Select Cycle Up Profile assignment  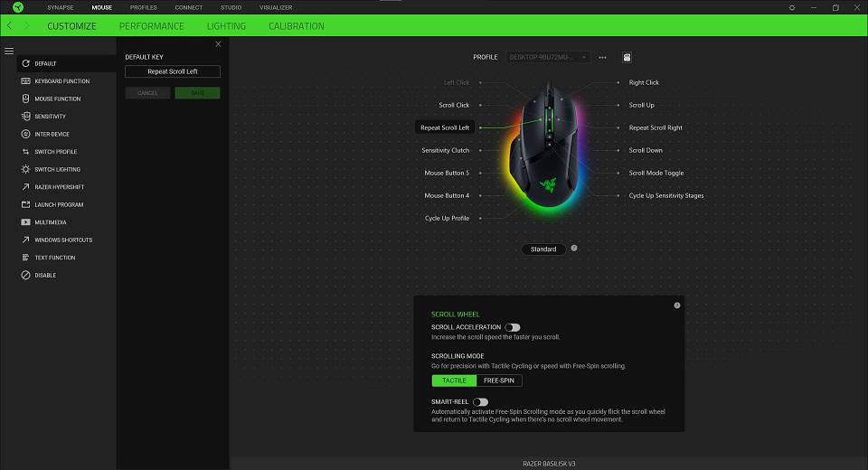448,218
